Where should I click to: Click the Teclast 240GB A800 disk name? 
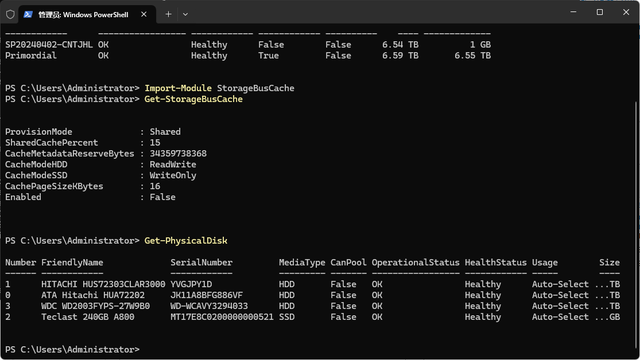pos(87,317)
